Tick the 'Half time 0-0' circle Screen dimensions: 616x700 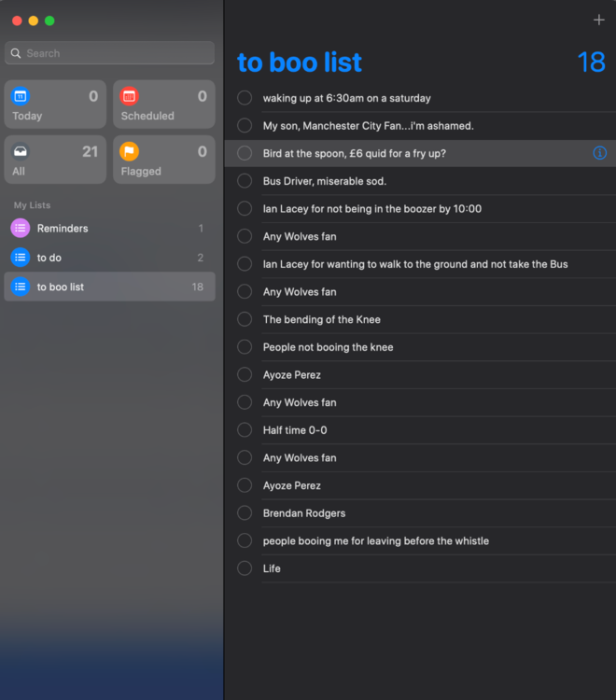(245, 430)
